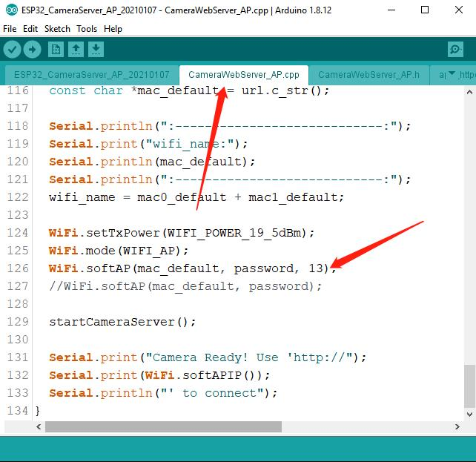
Task: Open the Tools menu
Action: [x=87, y=29]
